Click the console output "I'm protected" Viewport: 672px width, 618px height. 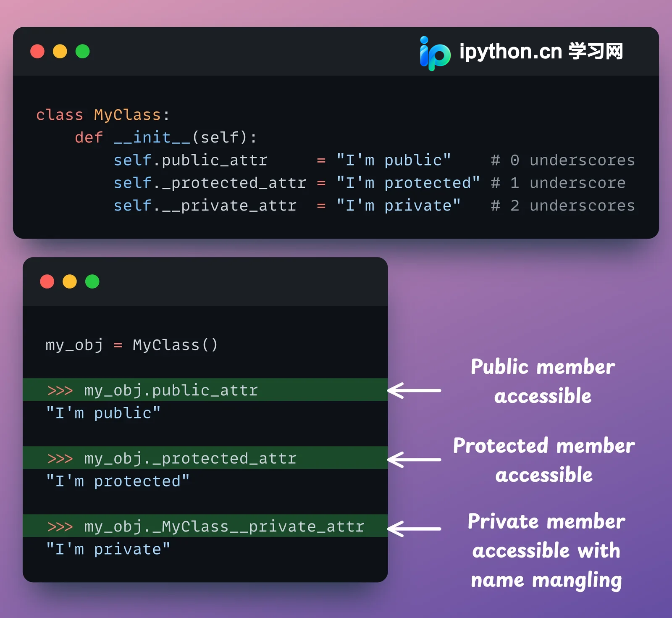pos(118,481)
